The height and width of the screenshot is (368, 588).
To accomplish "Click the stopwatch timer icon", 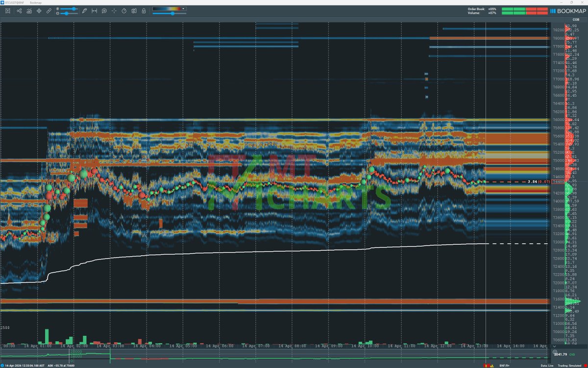I will pyautogui.click(x=124, y=10).
